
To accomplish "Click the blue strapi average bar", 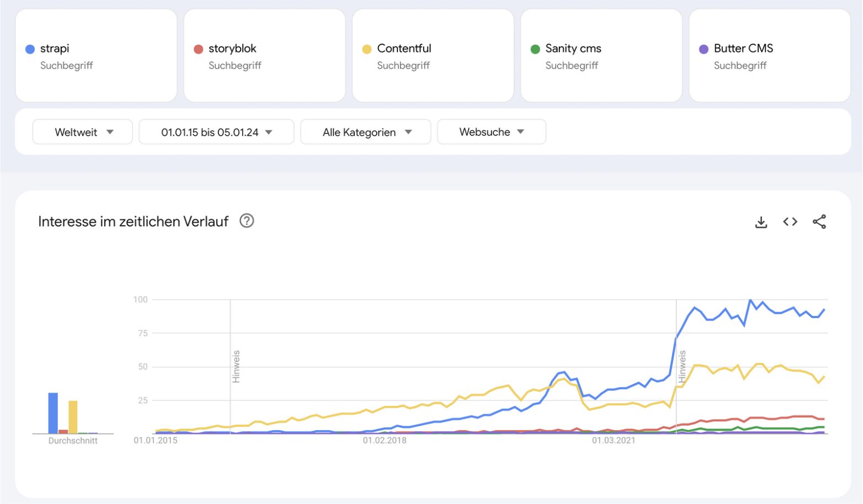I will (x=53, y=413).
